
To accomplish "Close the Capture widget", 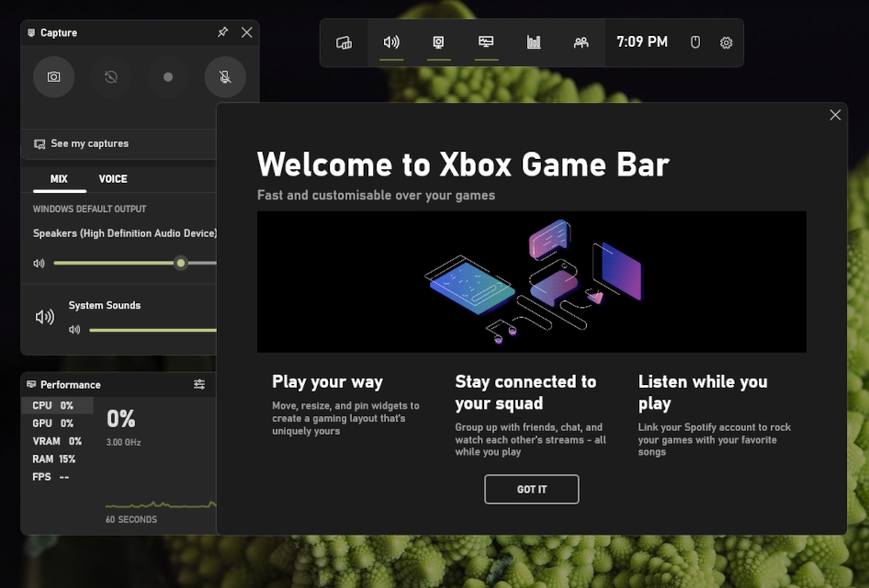I will coord(246,32).
